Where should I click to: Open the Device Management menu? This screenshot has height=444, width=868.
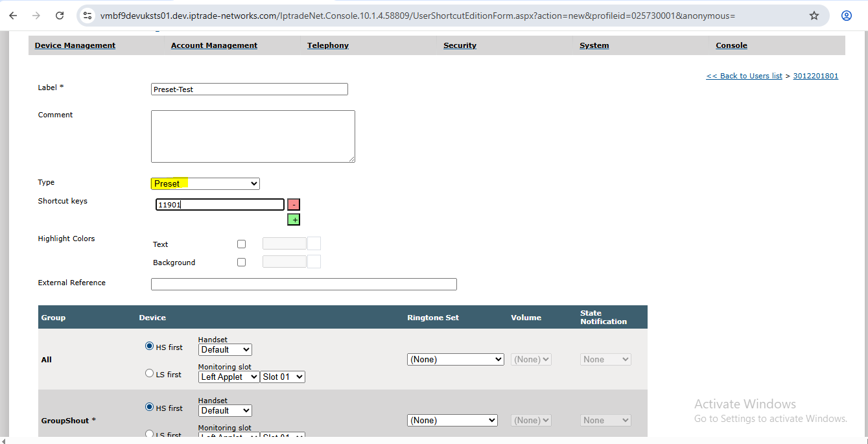point(75,45)
